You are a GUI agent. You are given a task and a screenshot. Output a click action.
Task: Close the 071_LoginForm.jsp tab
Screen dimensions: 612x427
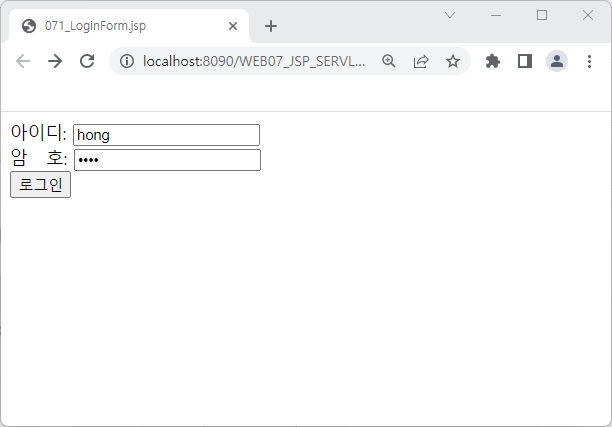233,26
